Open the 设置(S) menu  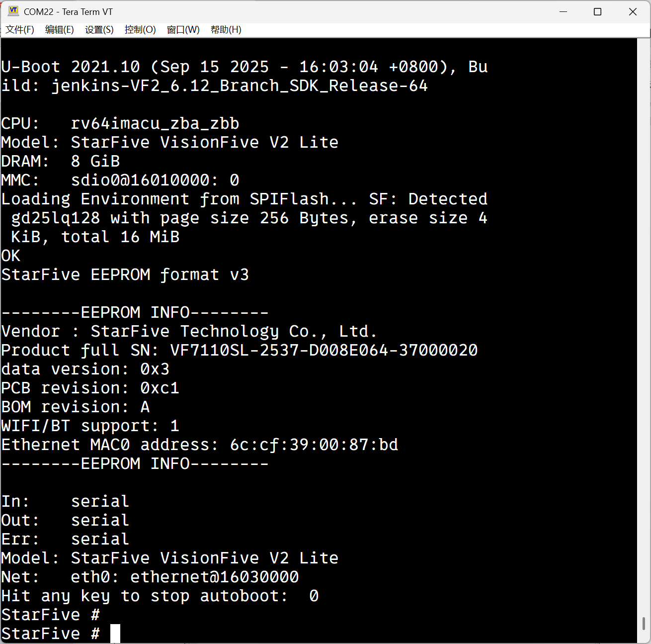(x=99, y=30)
